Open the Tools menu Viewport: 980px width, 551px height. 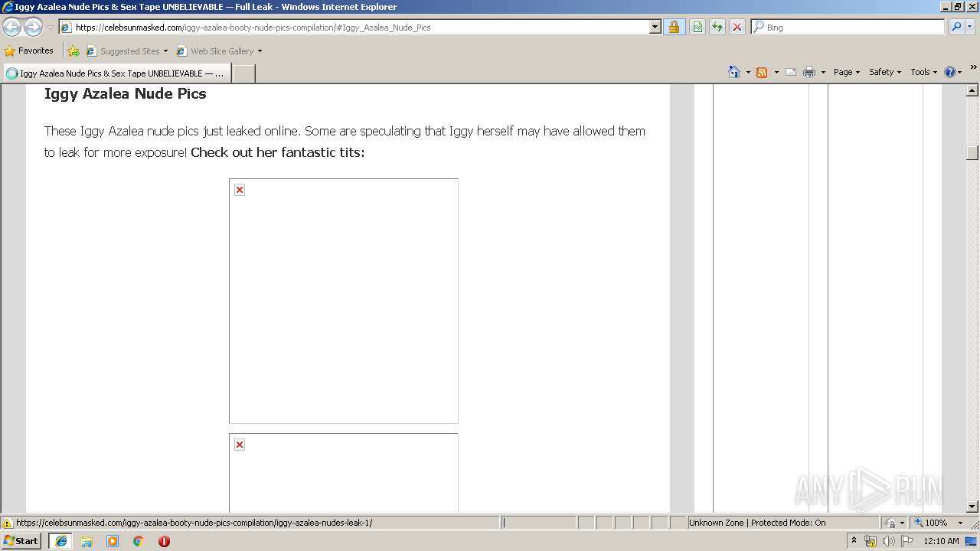coord(923,72)
